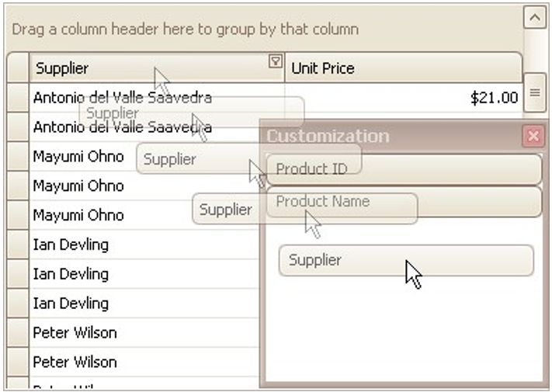
Task: Click the $21.00 unit price cell
Action: point(495,98)
